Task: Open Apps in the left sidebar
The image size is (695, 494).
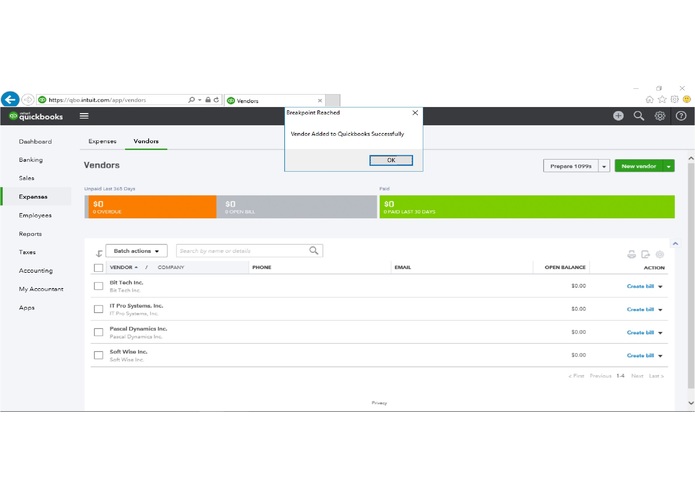Action: click(x=27, y=307)
